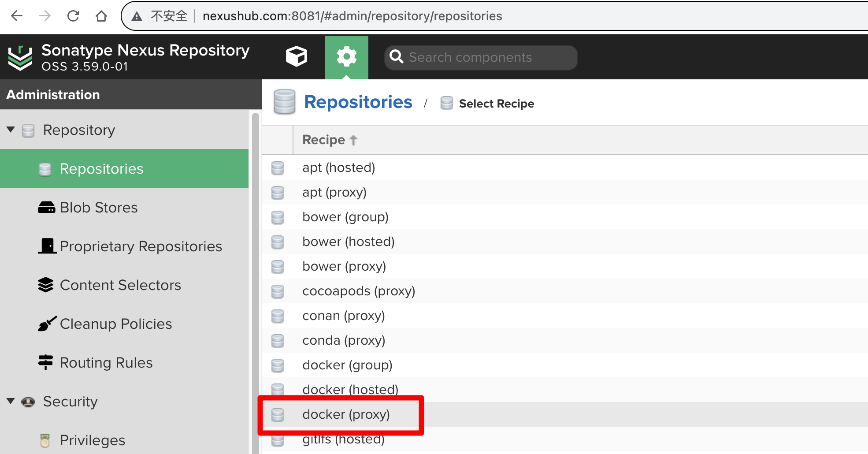Select Routing Rules in the sidebar
Image resolution: width=868 pixels, height=454 pixels.
click(x=106, y=363)
